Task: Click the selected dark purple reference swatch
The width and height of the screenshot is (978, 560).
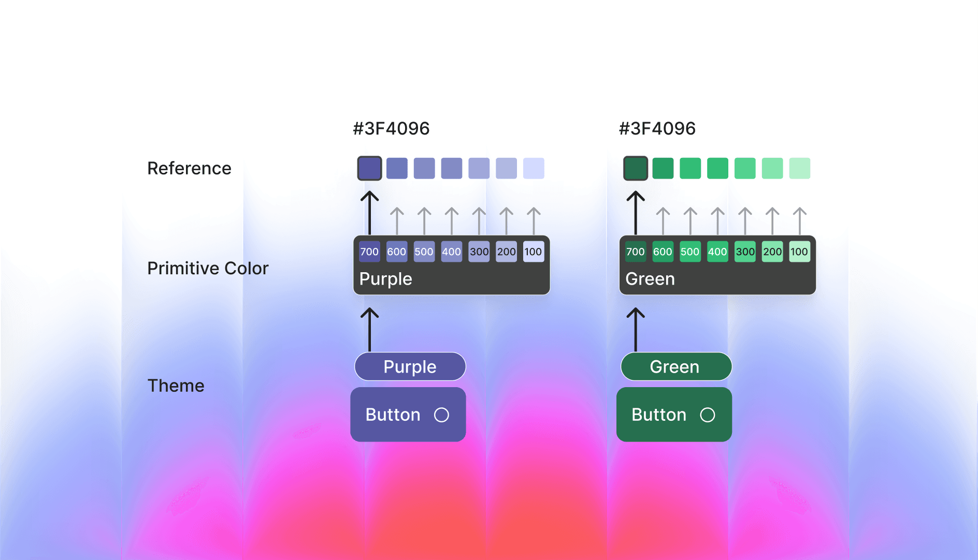Action: 369,168
